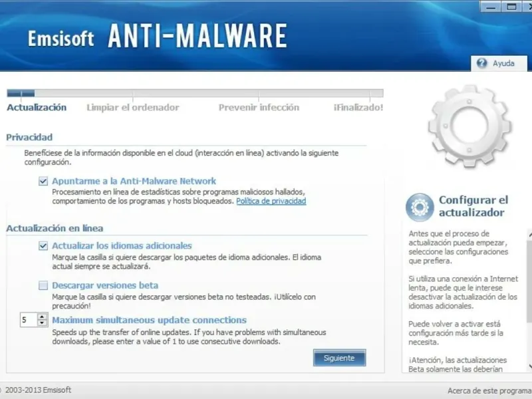Select the Prevenir infección step
Image resolution: width=532 pixels, height=399 pixels.
(259, 108)
